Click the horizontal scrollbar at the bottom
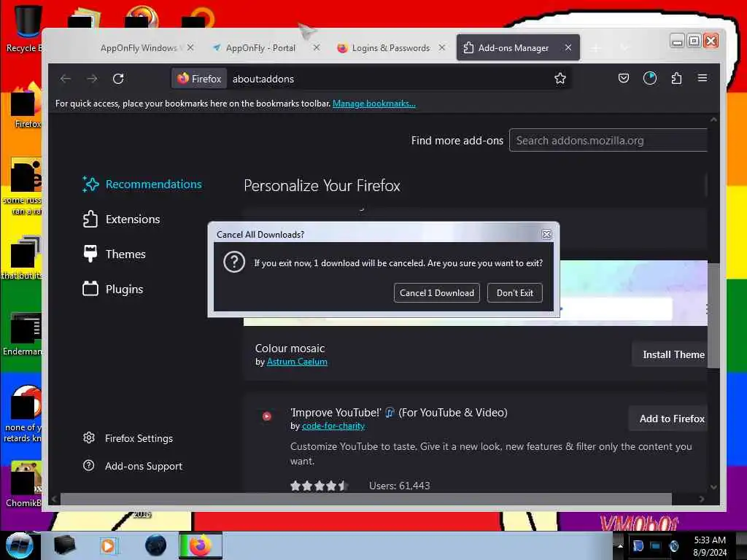This screenshot has width=747, height=560. coord(366,499)
